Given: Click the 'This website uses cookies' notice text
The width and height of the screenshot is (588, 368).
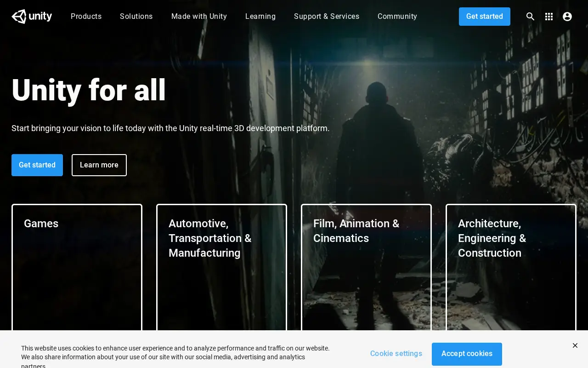Looking at the screenshot, I should 175,356.
